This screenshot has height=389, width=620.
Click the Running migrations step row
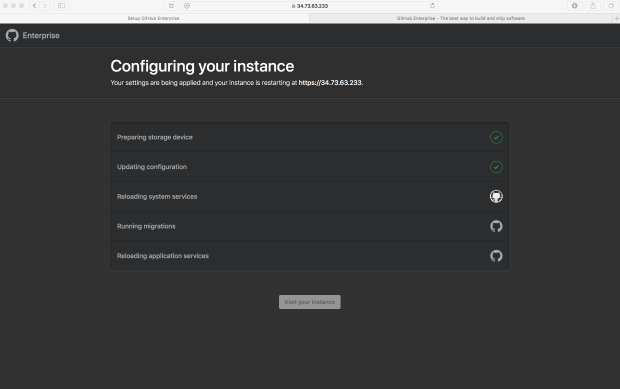tap(310, 226)
